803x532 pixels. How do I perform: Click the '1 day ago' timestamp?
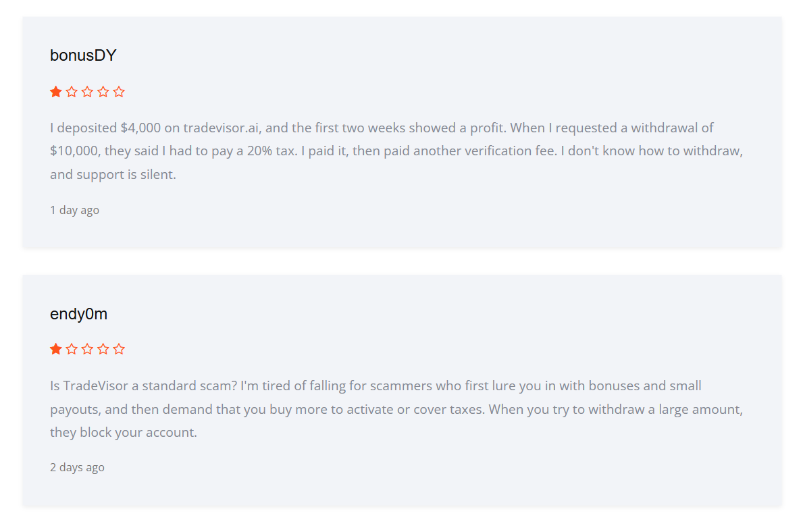click(x=74, y=210)
